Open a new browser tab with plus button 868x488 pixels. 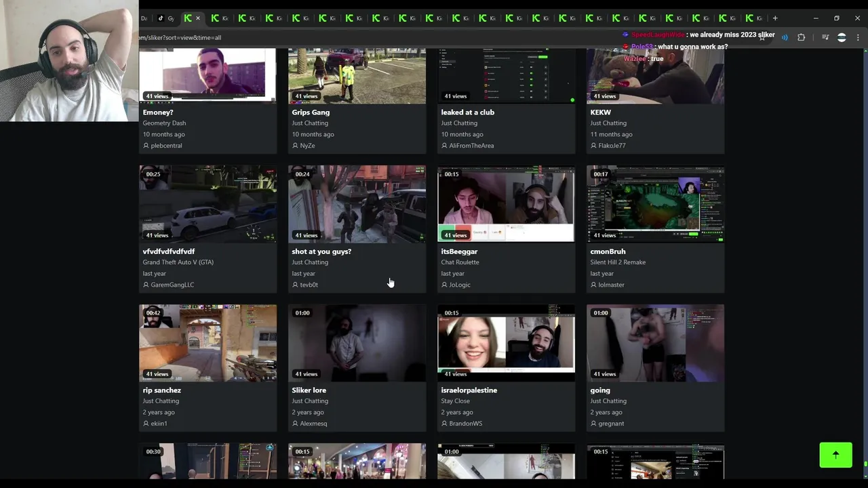click(x=775, y=18)
